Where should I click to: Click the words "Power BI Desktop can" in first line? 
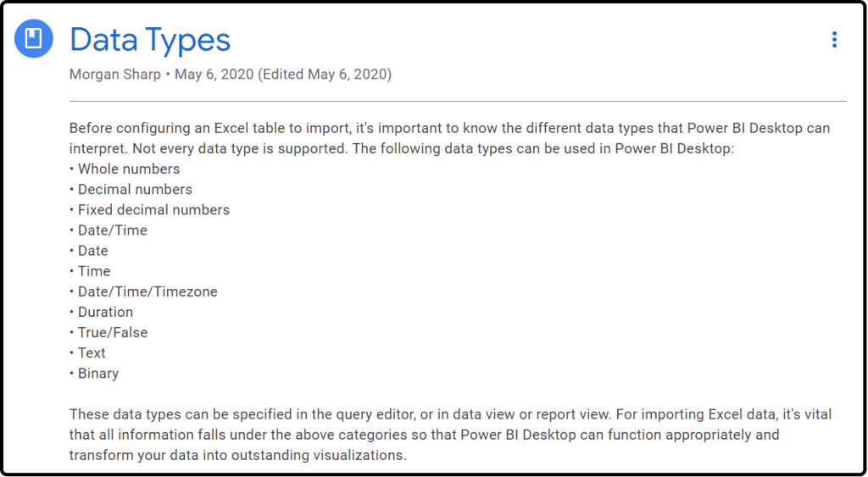[x=759, y=128]
